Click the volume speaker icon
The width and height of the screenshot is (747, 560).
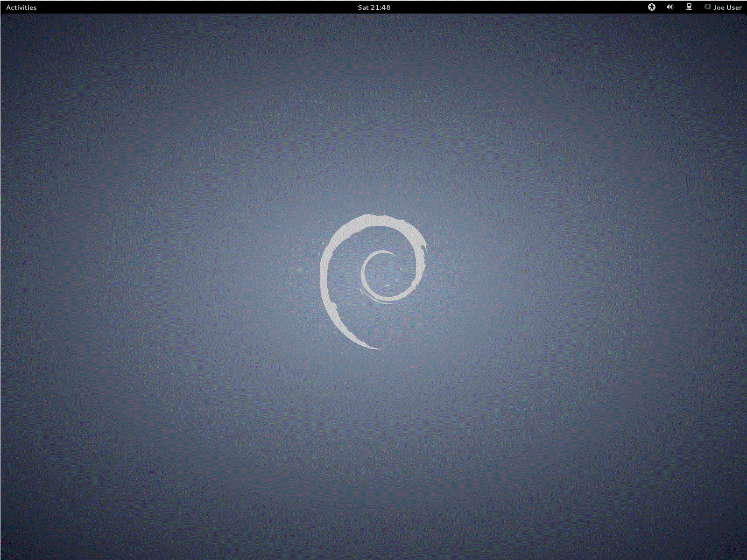click(x=670, y=7)
